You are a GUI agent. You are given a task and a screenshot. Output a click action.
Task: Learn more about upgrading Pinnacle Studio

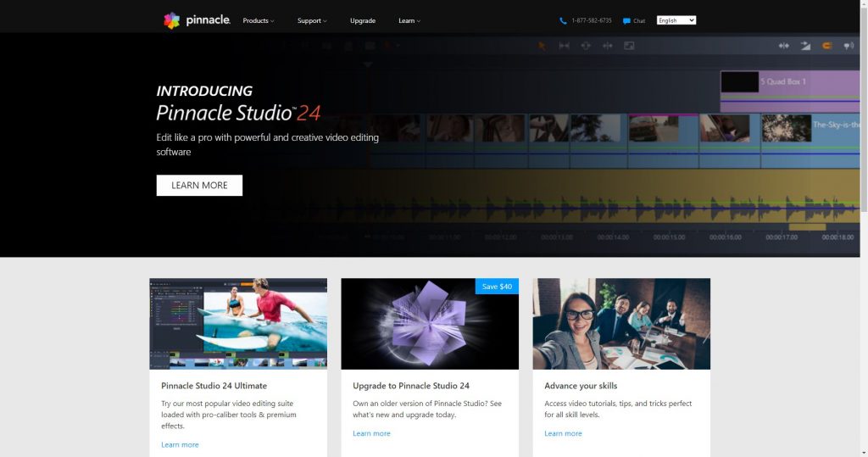371,433
